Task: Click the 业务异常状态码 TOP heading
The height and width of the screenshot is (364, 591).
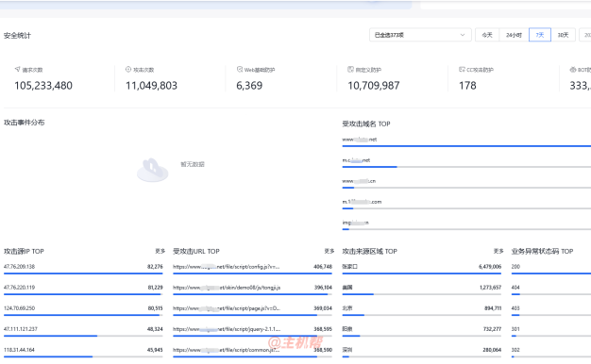Action: 542,251
